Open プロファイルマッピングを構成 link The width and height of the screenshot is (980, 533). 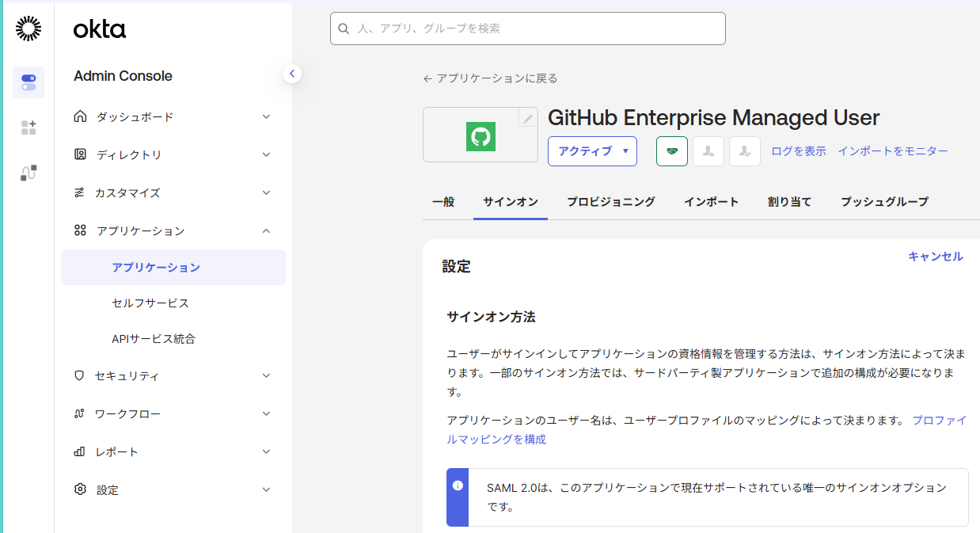(940, 420)
